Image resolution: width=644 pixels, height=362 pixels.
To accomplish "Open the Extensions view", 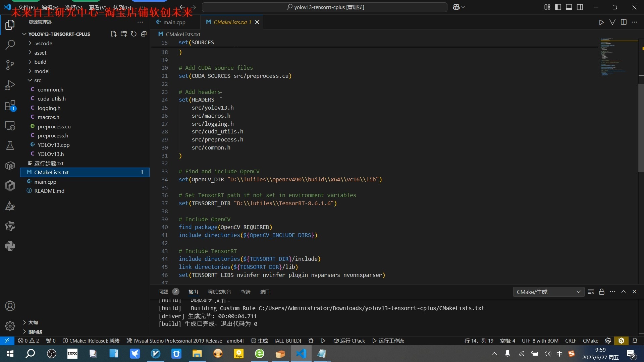I will pyautogui.click(x=10, y=106).
